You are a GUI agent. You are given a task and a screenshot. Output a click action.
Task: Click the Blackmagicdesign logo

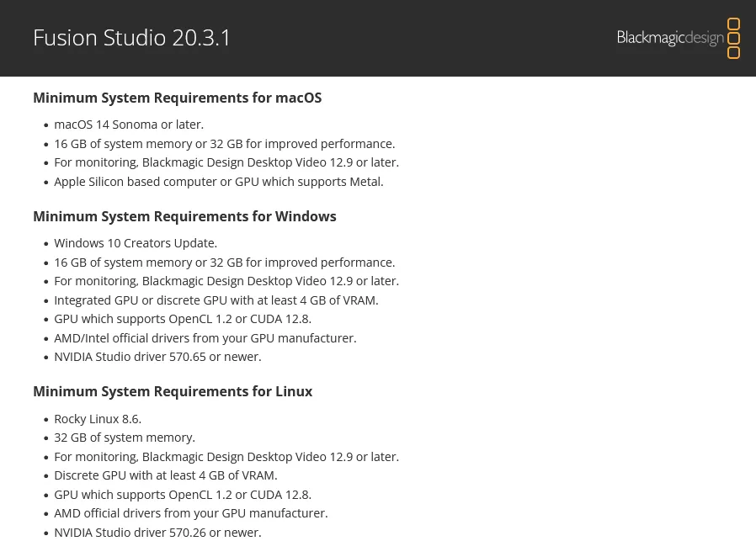pos(670,38)
